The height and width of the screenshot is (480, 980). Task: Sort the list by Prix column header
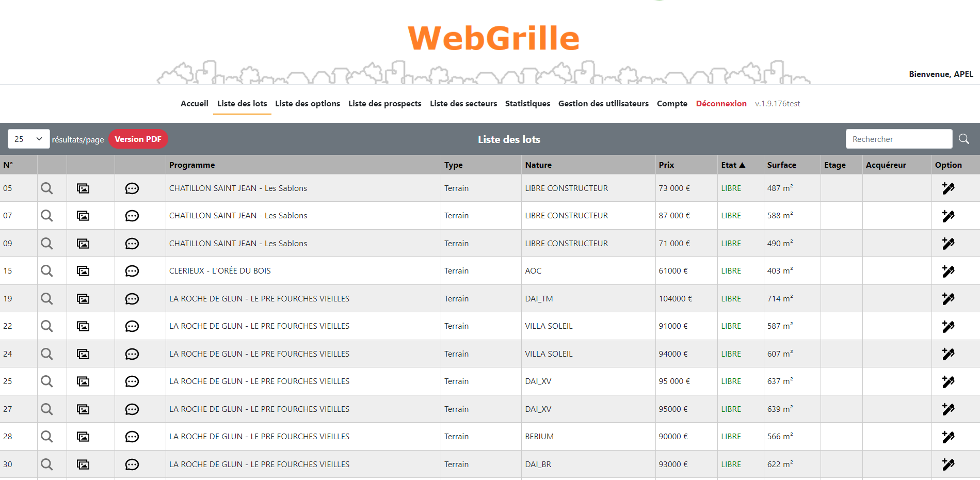[666, 165]
